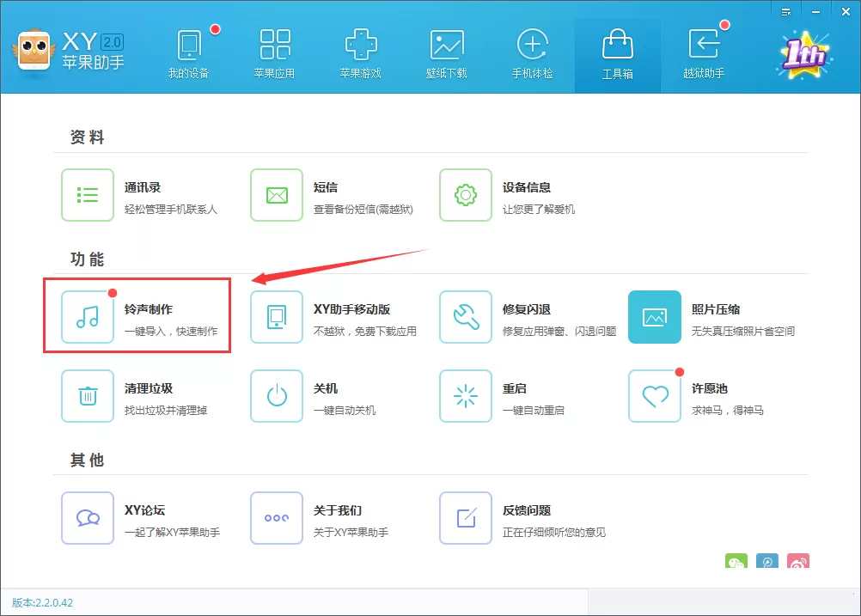Image resolution: width=861 pixels, height=616 pixels.
Task: Click the XY助手移动版 title text
Action: [x=352, y=309]
